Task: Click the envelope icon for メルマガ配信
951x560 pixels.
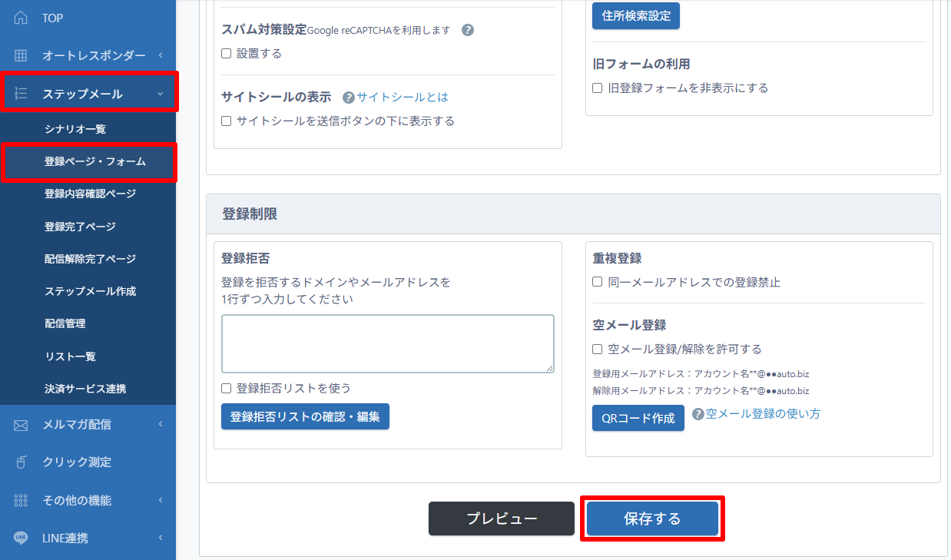Action: click(x=21, y=425)
